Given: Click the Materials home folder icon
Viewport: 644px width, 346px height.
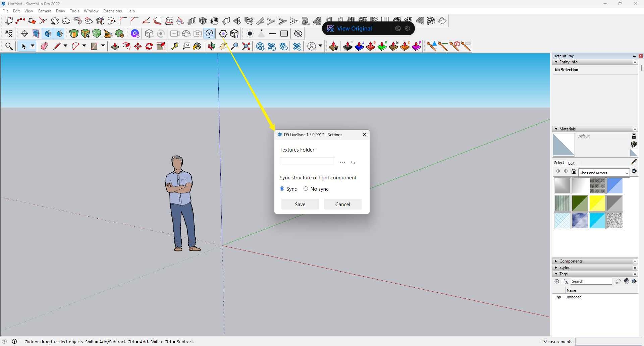Looking at the screenshot, I should click(574, 172).
